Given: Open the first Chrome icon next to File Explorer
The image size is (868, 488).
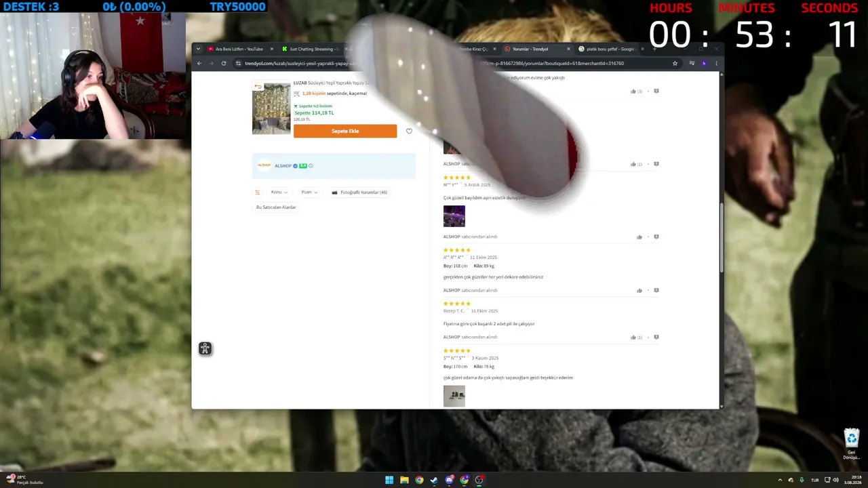Looking at the screenshot, I should (x=419, y=480).
